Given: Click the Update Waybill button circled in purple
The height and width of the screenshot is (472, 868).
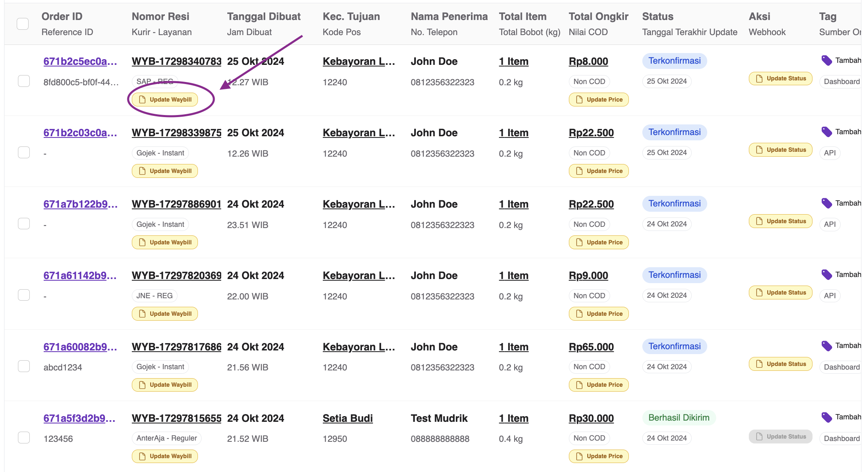Looking at the screenshot, I should point(164,99).
